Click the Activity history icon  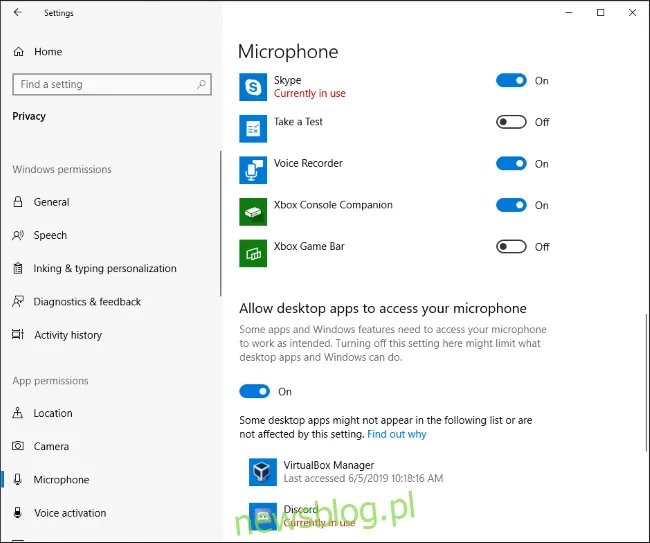tap(18, 335)
